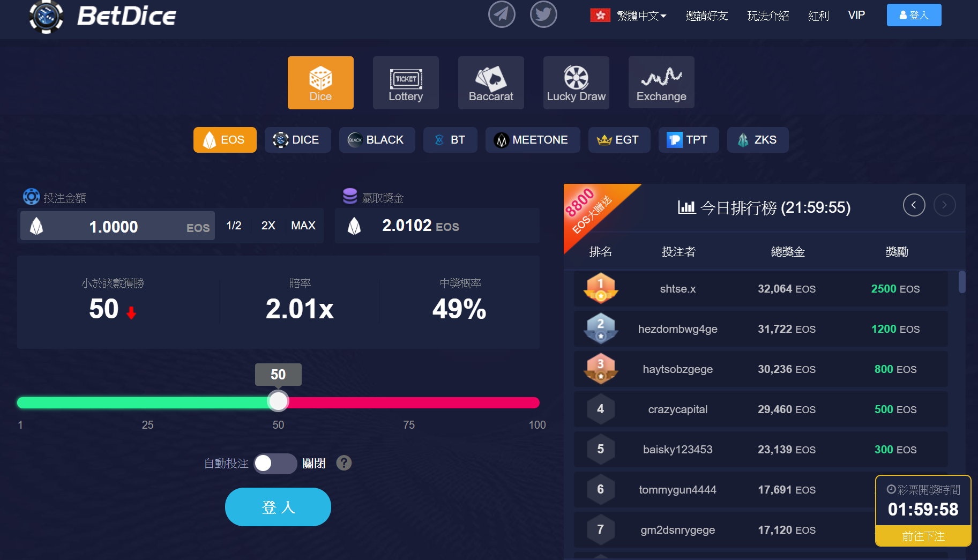Image resolution: width=978 pixels, height=560 pixels.
Task: Halve the bet with 1/2 button
Action: click(x=234, y=226)
